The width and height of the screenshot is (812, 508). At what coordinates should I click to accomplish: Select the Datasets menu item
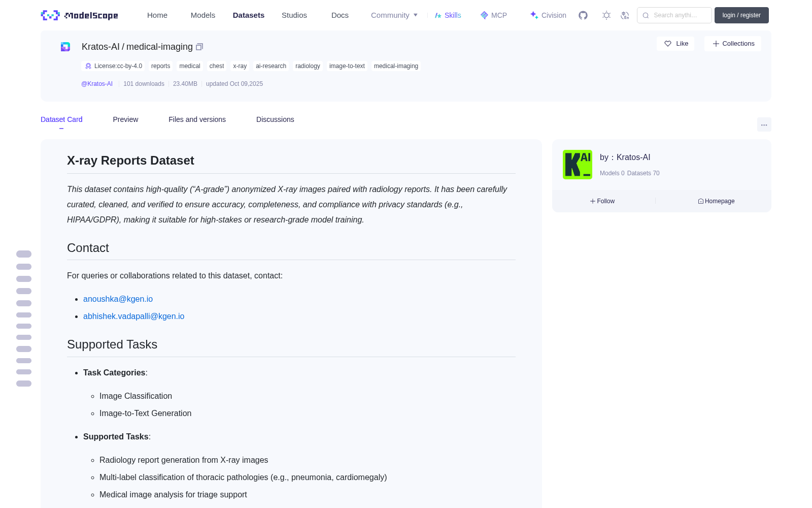pyautogui.click(x=249, y=15)
